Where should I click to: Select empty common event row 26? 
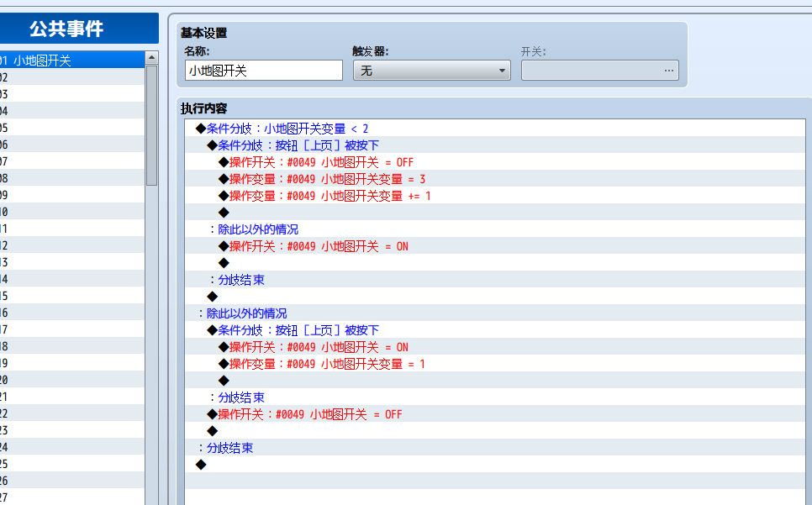pyautogui.click(x=72, y=481)
